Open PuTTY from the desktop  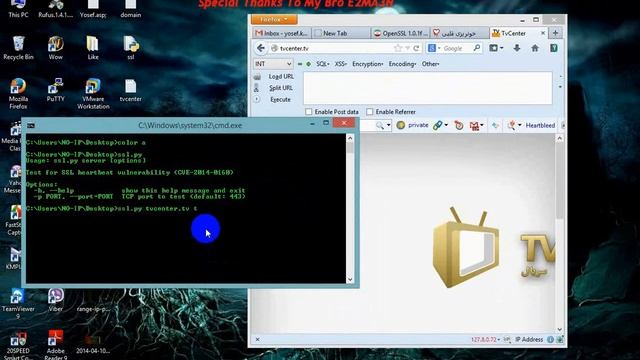point(56,90)
